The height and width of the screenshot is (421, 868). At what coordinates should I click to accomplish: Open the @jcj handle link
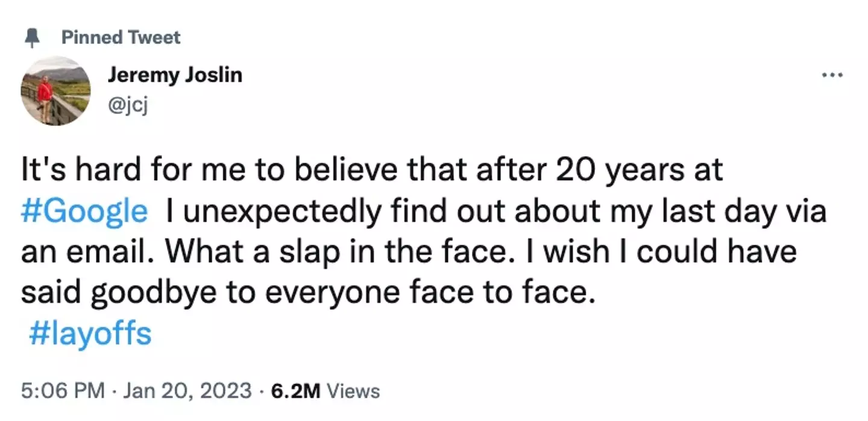coord(128,106)
